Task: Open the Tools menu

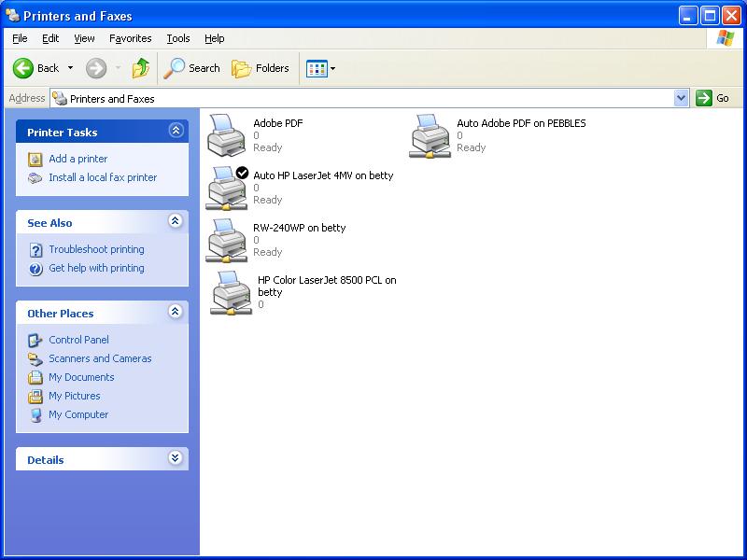Action: click(178, 38)
